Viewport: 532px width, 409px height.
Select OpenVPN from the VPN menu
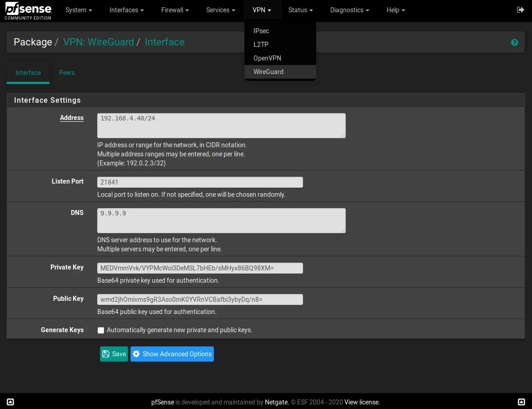(x=280, y=58)
